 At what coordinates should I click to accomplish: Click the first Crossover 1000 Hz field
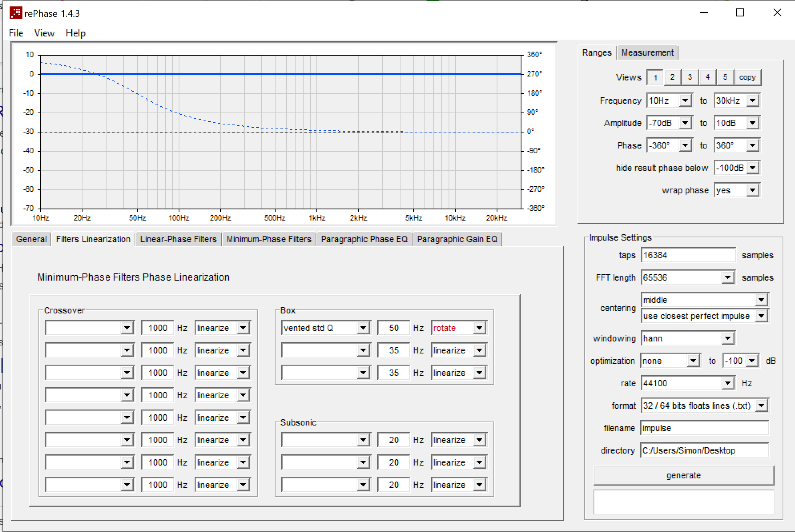pyautogui.click(x=157, y=328)
